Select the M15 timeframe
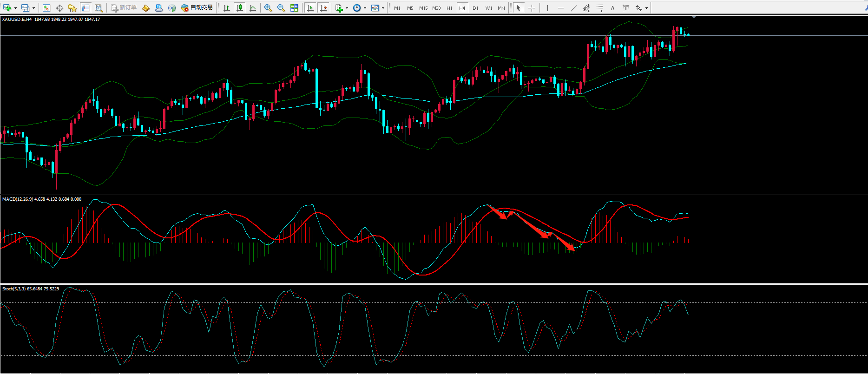Screen dimensions: 868x374 coord(423,8)
